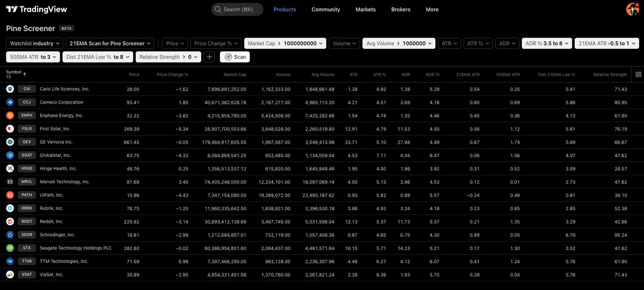Click the Seagate Technology logo icon
Viewport: 644px width, 290px height.
pos(10,248)
